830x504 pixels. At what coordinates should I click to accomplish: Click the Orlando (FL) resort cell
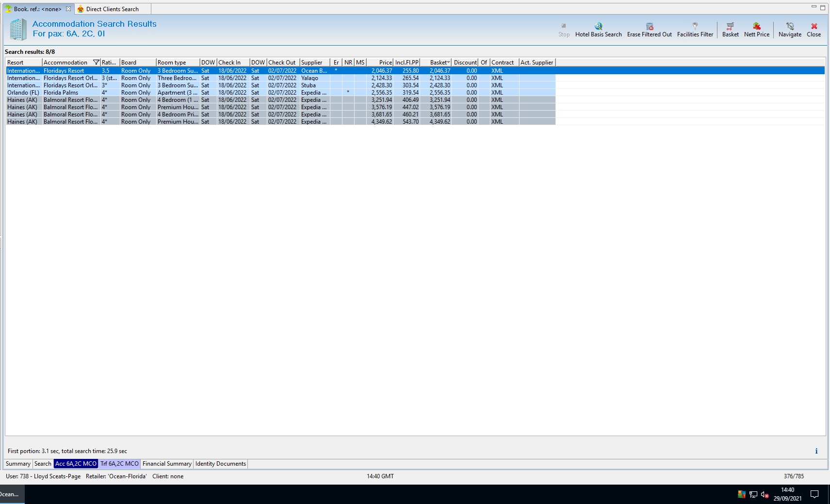(x=23, y=93)
